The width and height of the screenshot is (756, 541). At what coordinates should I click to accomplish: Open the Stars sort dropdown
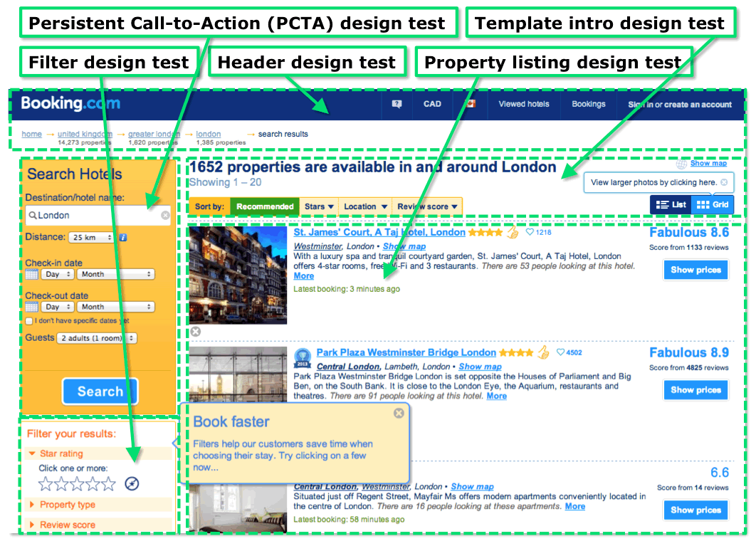coord(319,206)
